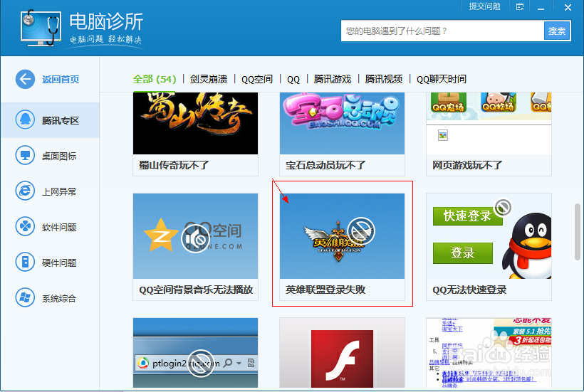
Task: Click the 提交问题 link
Action: (x=484, y=6)
